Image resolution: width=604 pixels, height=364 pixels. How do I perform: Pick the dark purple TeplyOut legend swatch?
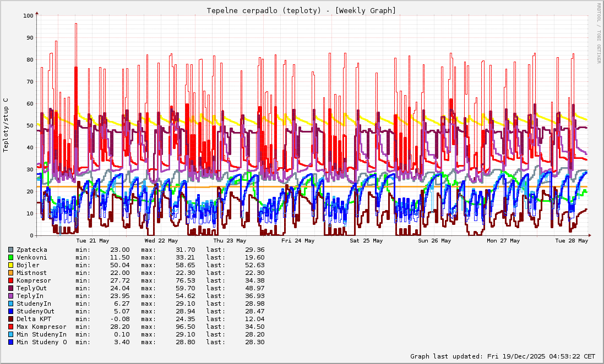tap(10, 288)
